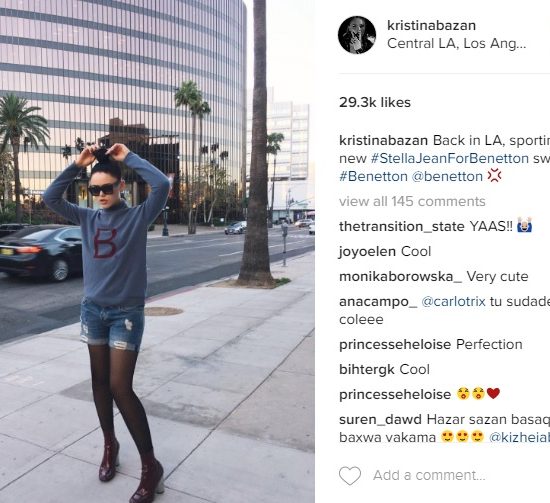This screenshot has width=550, height=503.
Task: Open the #StellaJeanForBenetton hashtag
Action: click(450, 158)
